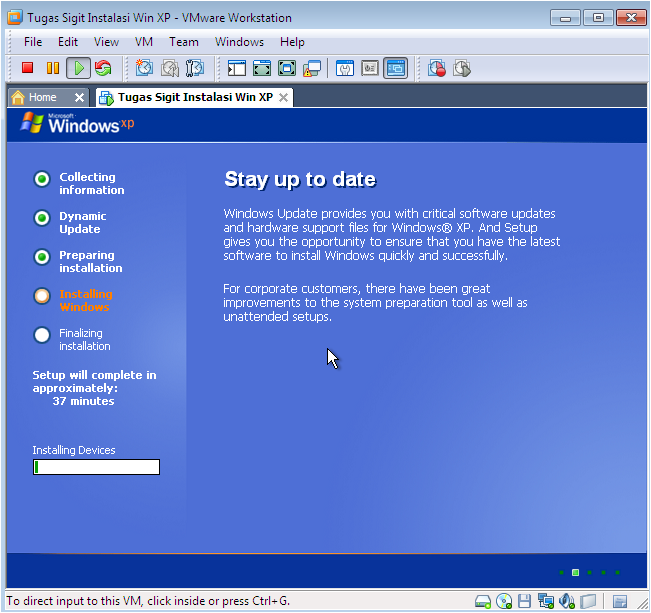Click the Collecting information step indicator
Viewport: 651px width, 613px height.
[x=42, y=179]
